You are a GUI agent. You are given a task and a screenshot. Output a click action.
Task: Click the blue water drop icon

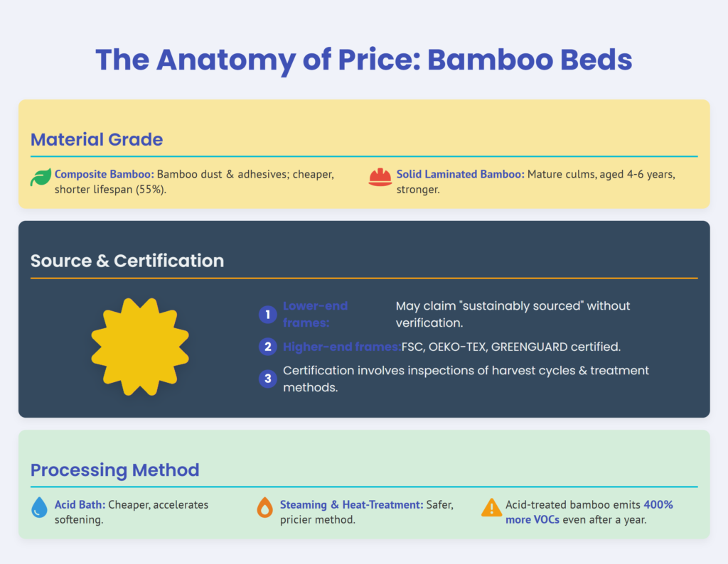[x=41, y=508]
